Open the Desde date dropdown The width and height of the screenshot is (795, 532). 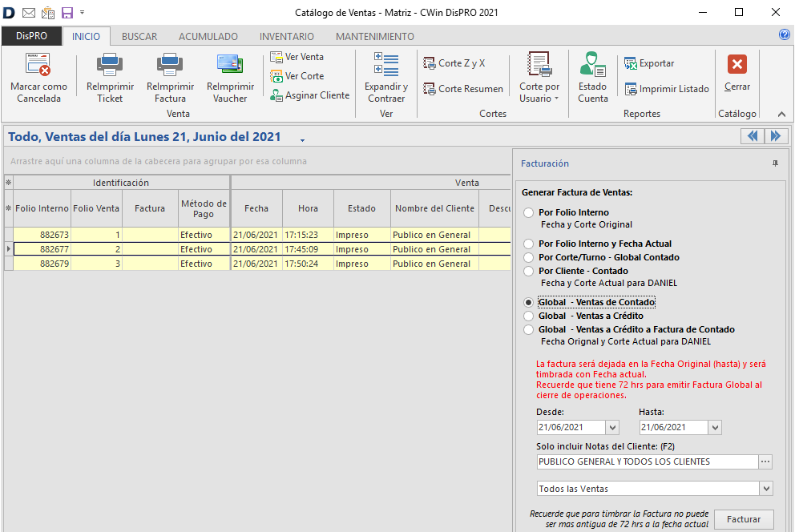(x=613, y=428)
